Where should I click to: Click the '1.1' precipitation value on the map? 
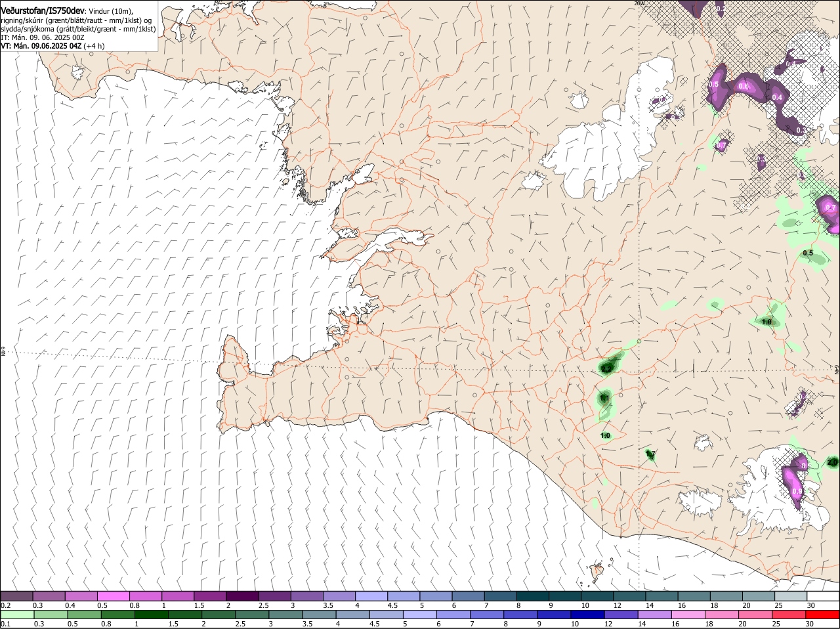click(x=604, y=398)
